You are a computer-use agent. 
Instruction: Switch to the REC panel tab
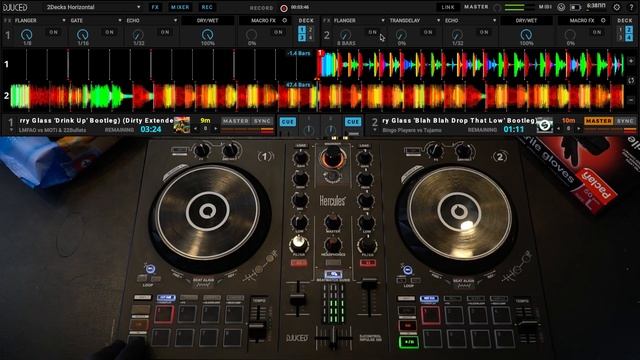[207, 7]
